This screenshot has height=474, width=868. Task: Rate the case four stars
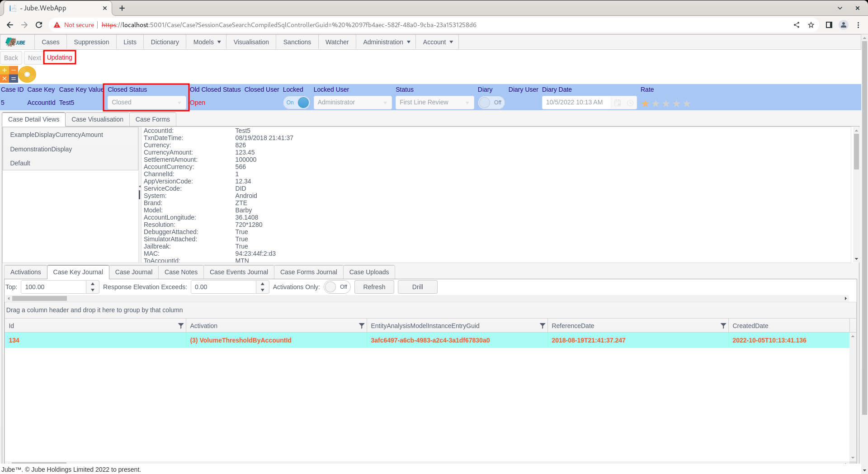point(677,103)
